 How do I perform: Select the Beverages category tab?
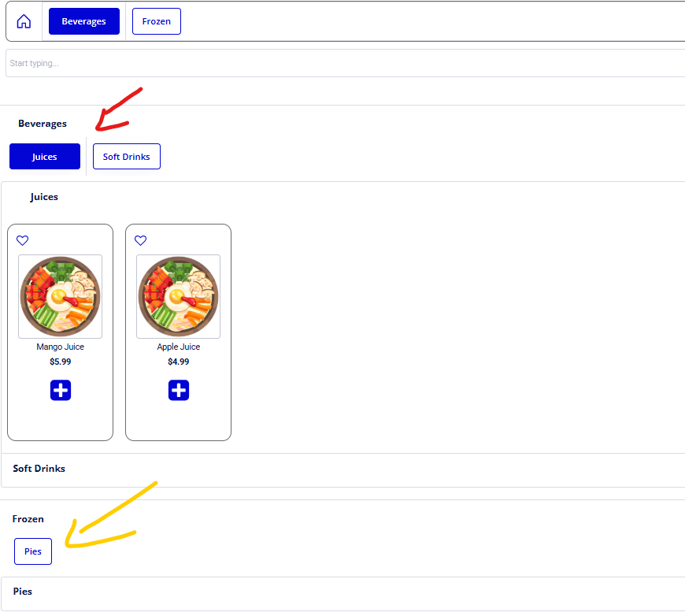(x=84, y=21)
